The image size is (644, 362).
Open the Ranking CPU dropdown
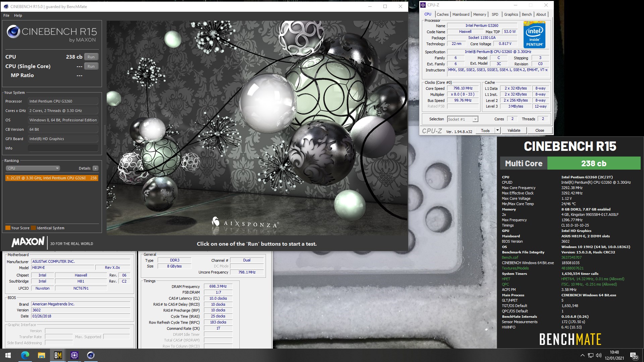coord(33,168)
